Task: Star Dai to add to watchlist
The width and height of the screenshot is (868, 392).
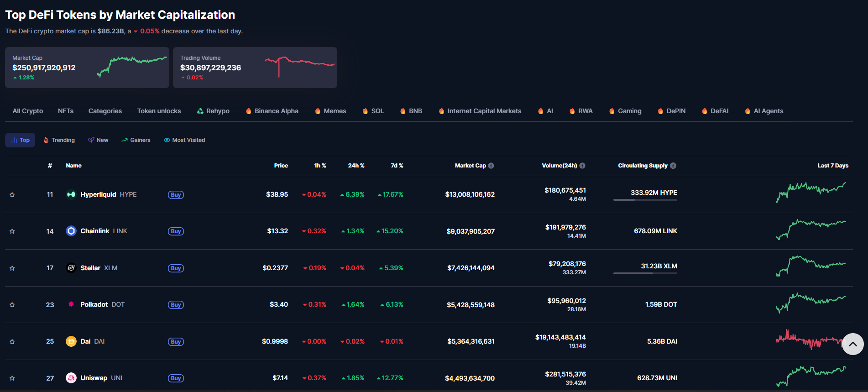Action: click(12, 342)
